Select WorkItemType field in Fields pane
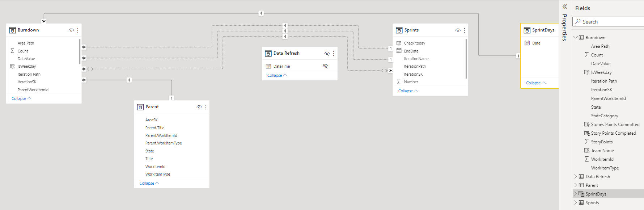This screenshot has height=210, width=644. tap(605, 168)
